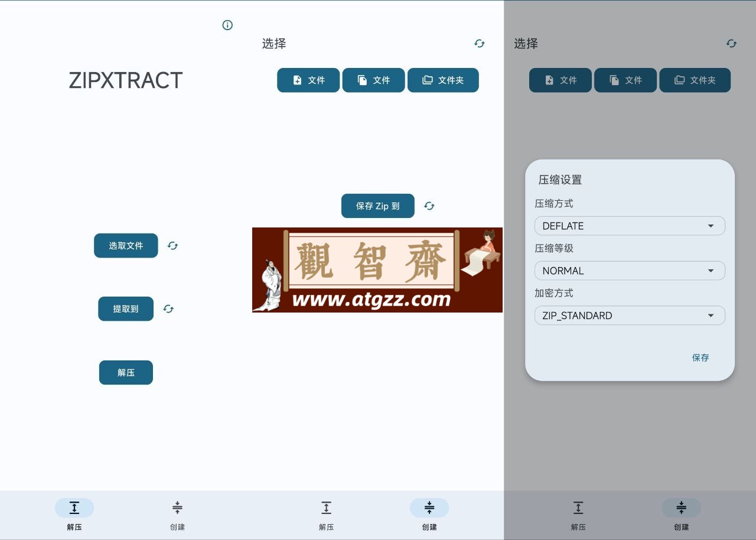This screenshot has width=756, height=540.
Task: Open the info icon above the ZIPXTRACT title
Action: pos(227,25)
